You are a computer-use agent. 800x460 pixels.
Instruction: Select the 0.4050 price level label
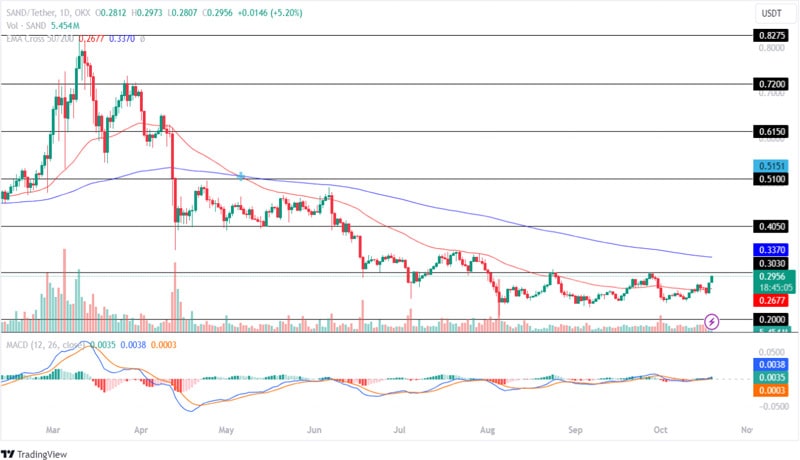(770, 226)
